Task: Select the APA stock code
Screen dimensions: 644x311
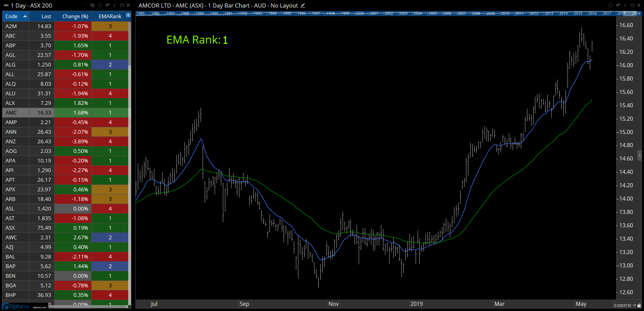Action: [10, 160]
